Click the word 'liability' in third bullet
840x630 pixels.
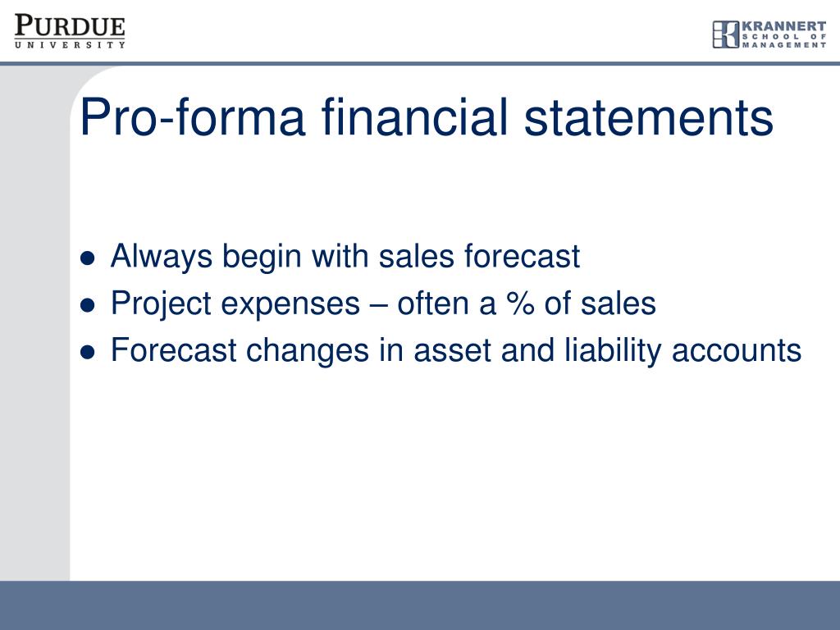pos(614,351)
